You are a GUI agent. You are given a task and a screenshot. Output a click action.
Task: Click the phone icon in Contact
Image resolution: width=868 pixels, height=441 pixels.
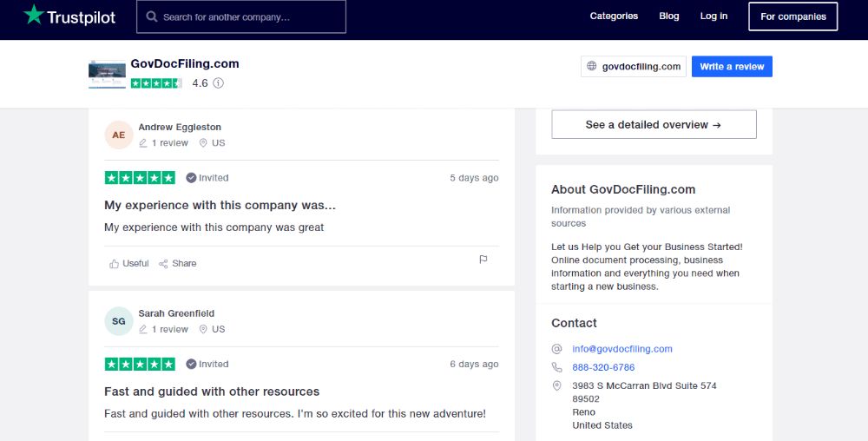click(x=557, y=367)
